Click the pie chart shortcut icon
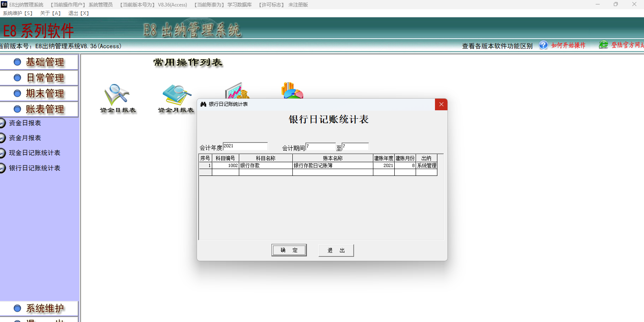 click(292, 91)
